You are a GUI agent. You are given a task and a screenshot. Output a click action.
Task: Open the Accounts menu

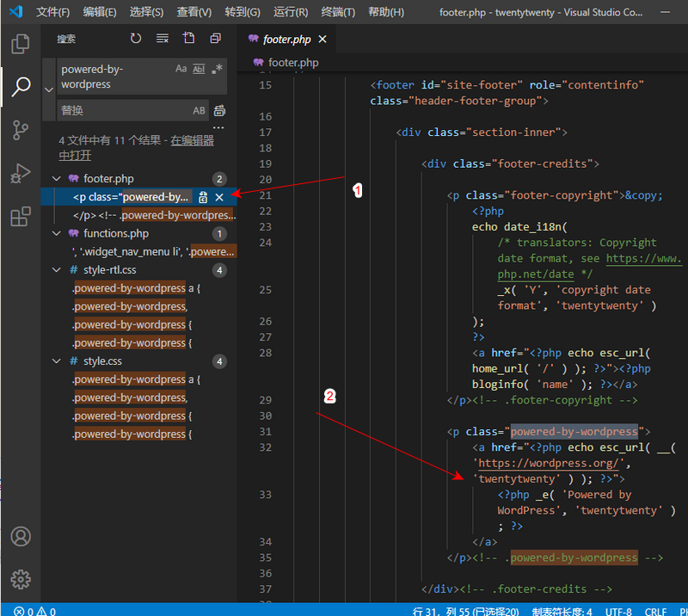(x=20, y=536)
